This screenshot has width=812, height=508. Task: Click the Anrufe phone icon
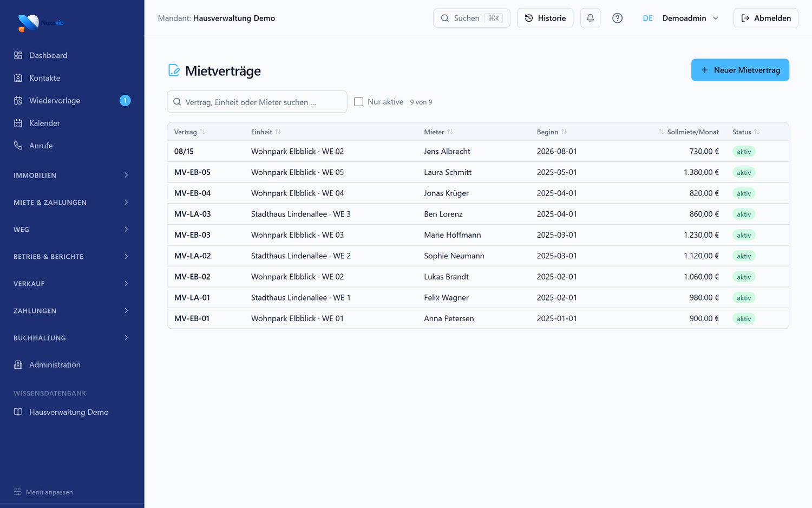[x=18, y=146]
